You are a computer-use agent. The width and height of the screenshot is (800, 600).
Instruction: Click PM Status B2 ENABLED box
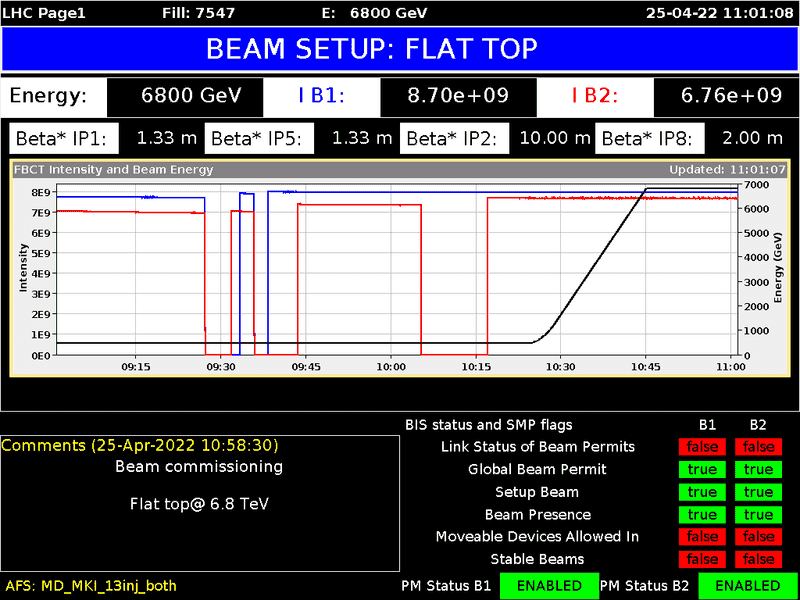click(748, 585)
